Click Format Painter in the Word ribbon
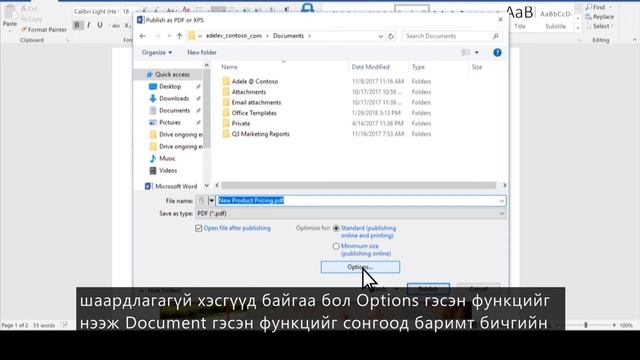Image resolution: width=640 pixels, height=360 pixels. pos(44,29)
